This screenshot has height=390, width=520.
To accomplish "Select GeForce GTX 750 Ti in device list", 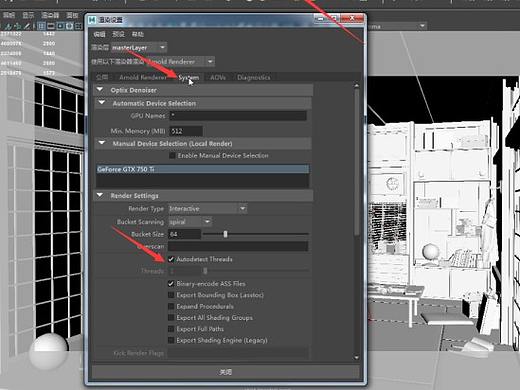I will pyautogui.click(x=203, y=169).
